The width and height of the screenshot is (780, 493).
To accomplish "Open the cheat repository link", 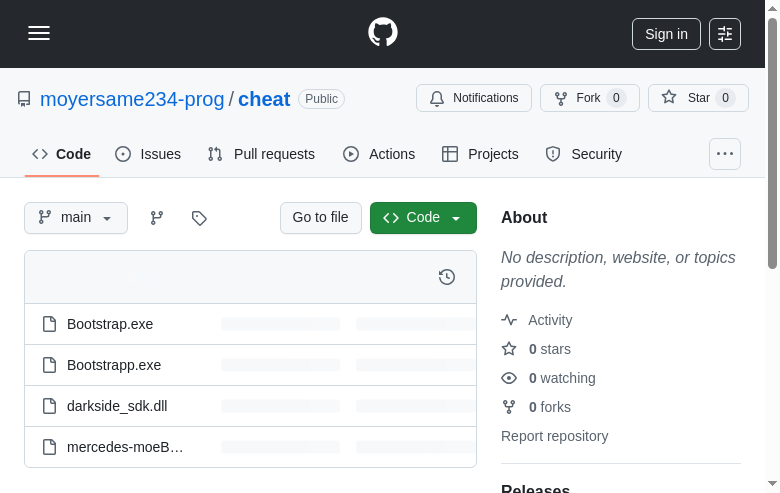I will pyautogui.click(x=264, y=99).
